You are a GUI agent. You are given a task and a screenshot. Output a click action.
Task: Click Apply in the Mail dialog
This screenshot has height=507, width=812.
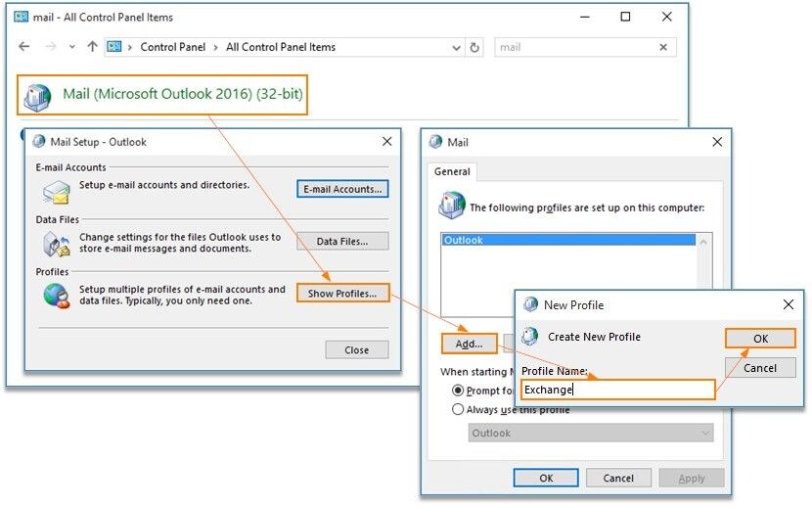click(x=692, y=478)
